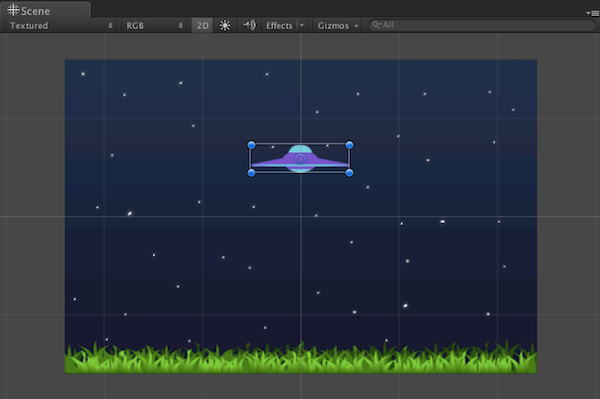600x399 pixels.
Task: Open the RGB render mode dropdown
Action: point(154,26)
